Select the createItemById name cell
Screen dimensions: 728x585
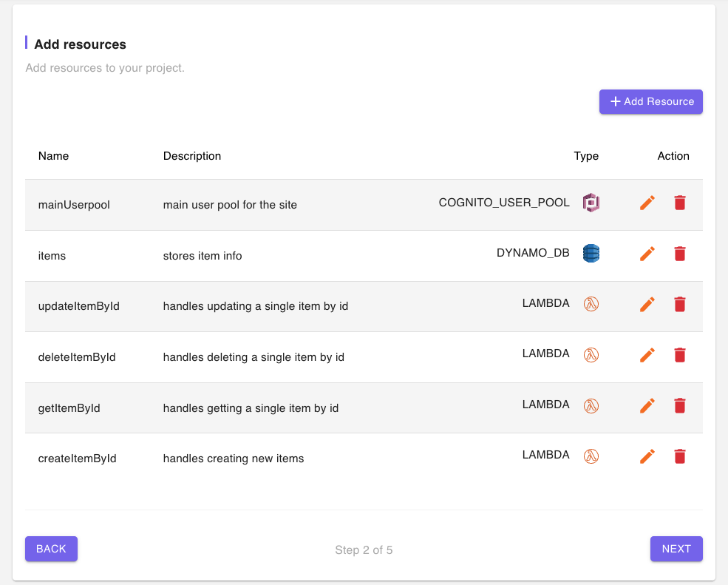point(77,459)
